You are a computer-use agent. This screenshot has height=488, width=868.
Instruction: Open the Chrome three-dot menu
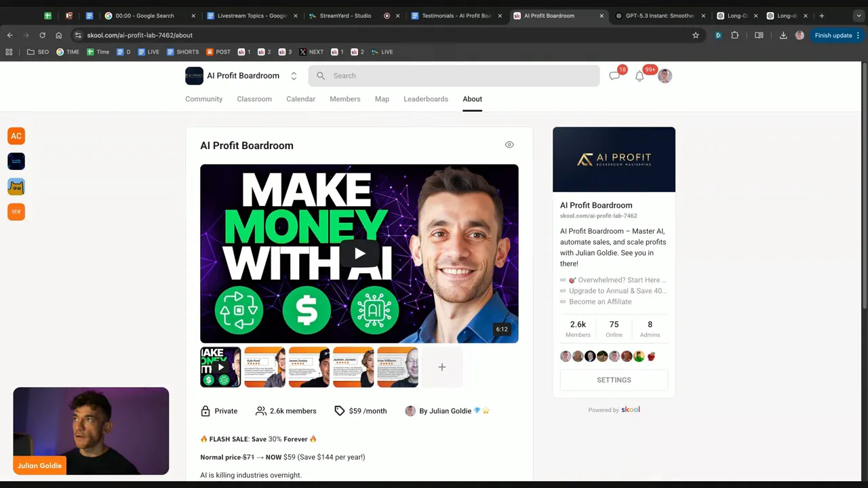click(x=858, y=35)
